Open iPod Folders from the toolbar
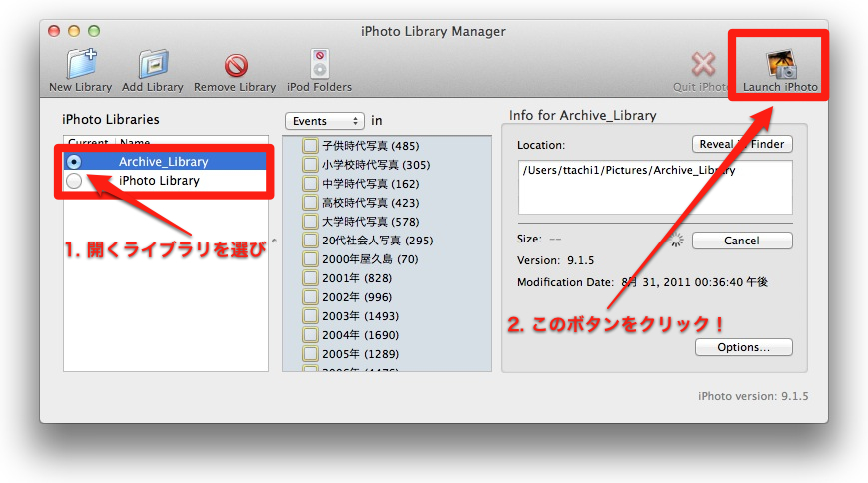This screenshot has width=868, height=483. point(319,65)
